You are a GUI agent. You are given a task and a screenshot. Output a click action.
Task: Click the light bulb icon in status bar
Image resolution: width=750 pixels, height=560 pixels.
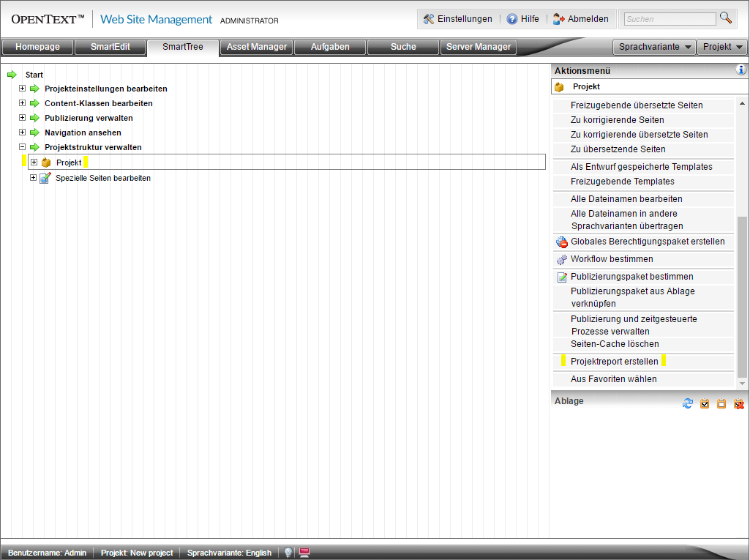pos(288,553)
